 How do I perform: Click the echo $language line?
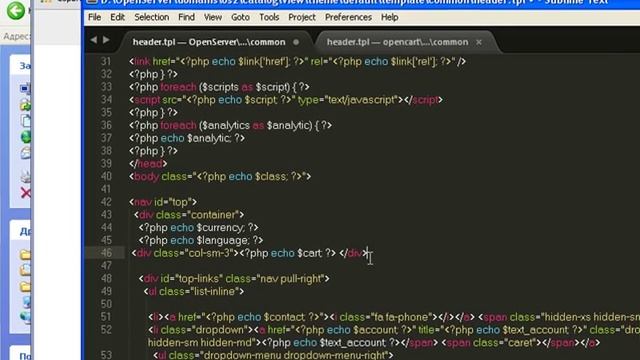pos(201,240)
